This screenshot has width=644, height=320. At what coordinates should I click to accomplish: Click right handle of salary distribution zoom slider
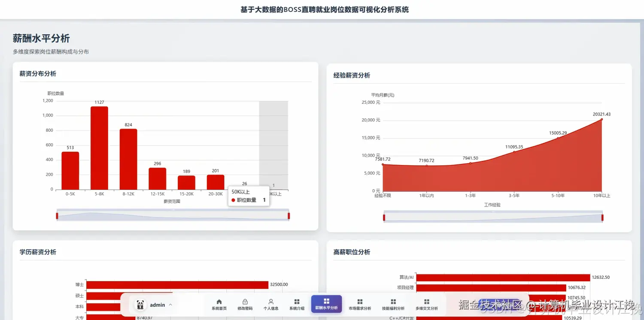pyautogui.click(x=289, y=216)
